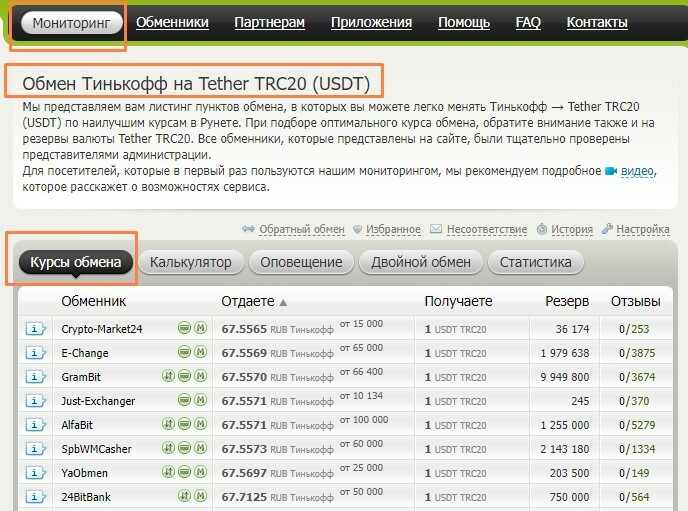Open info icon for E-Change
688x511 pixels.
[36, 353]
